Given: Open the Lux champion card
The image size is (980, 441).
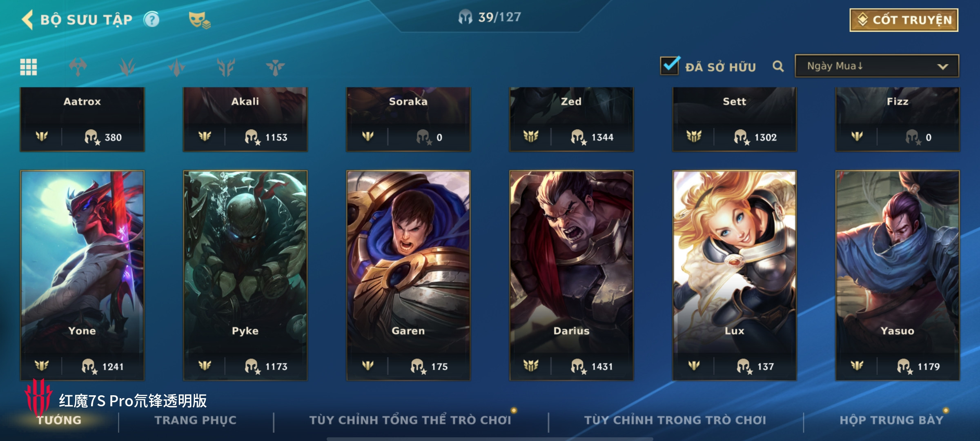Looking at the screenshot, I should click(x=735, y=276).
